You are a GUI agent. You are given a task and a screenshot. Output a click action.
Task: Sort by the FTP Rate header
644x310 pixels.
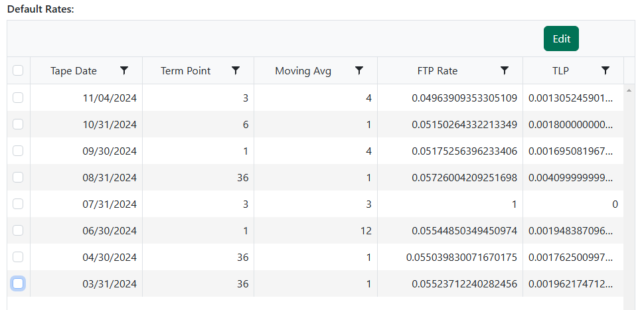[x=437, y=71]
